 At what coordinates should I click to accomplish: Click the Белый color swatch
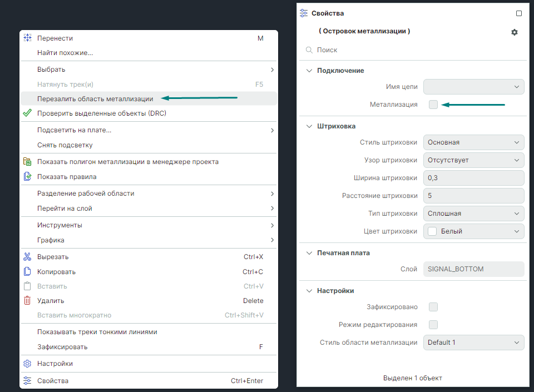[x=432, y=231]
